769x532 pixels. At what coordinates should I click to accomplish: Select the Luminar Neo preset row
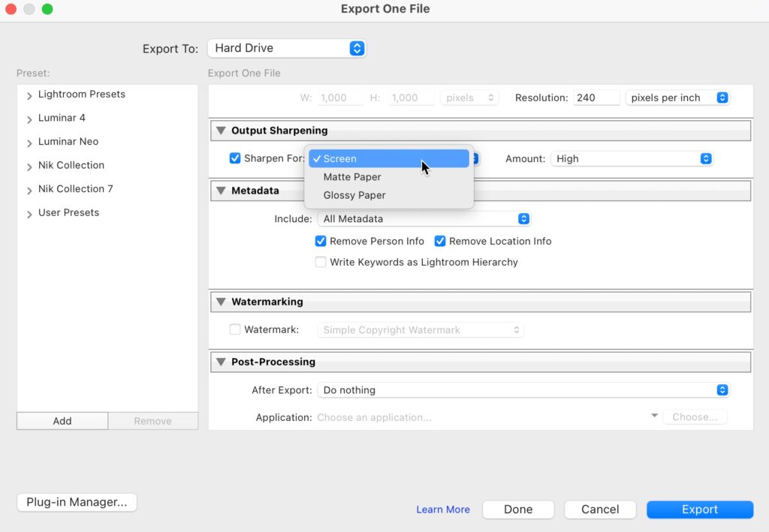pos(107,142)
